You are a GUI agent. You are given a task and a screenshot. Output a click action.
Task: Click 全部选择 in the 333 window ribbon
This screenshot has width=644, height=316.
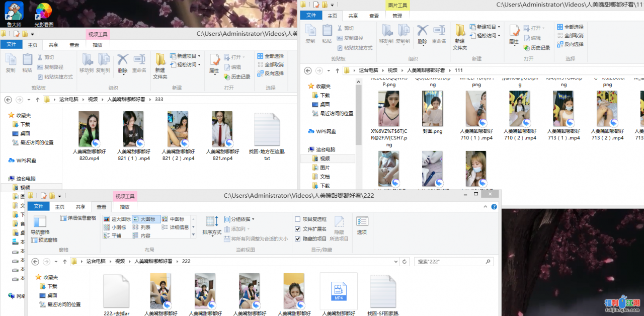tap(270, 56)
